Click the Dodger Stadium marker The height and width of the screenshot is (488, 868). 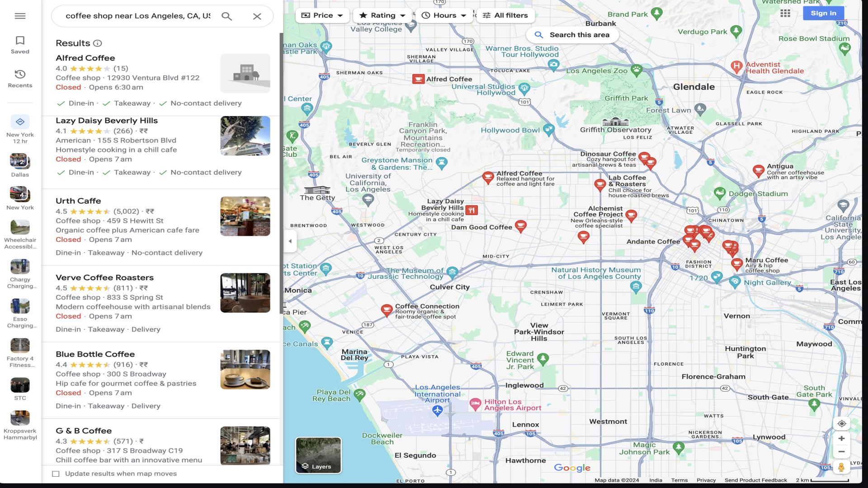pyautogui.click(x=720, y=193)
